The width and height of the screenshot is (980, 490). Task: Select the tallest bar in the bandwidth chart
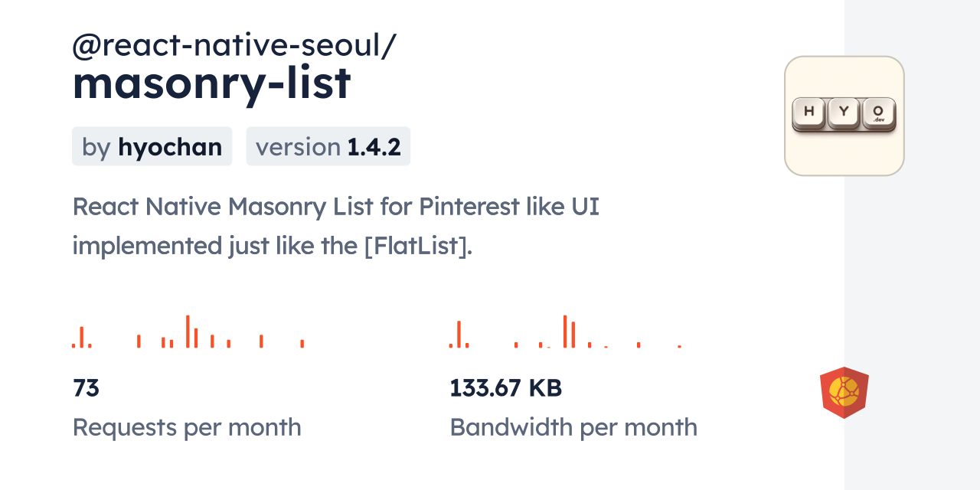(x=565, y=331)
